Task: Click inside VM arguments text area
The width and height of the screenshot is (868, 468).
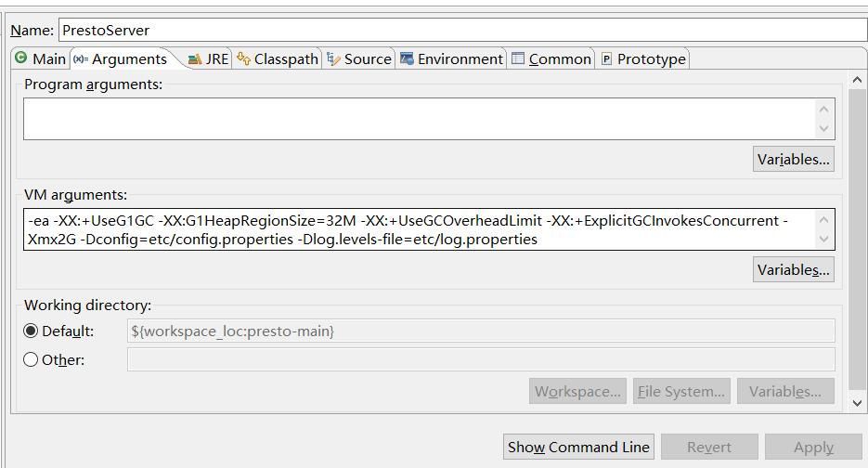Action: (420, 229)
